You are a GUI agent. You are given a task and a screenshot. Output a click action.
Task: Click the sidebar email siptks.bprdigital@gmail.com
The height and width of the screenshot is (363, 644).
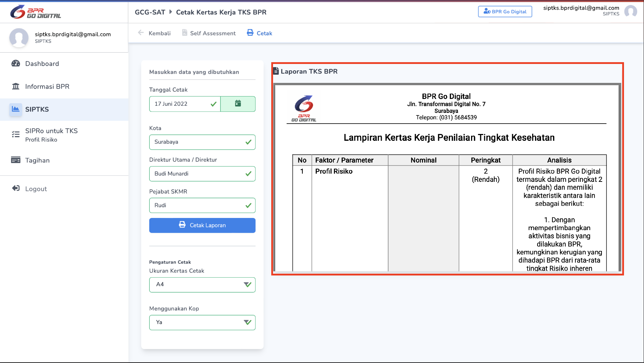(73, 34)
